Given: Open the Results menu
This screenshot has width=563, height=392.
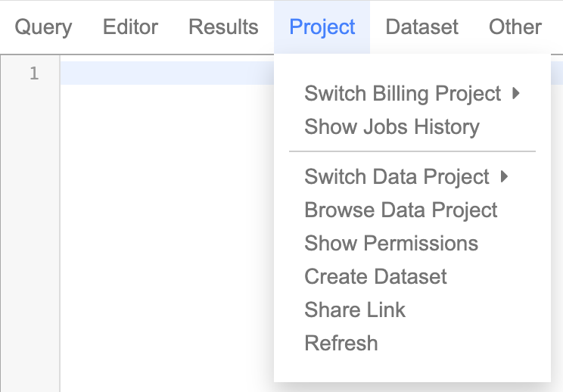Looking at the screenshot, I should pyautogui.click(x=223, y=27).
